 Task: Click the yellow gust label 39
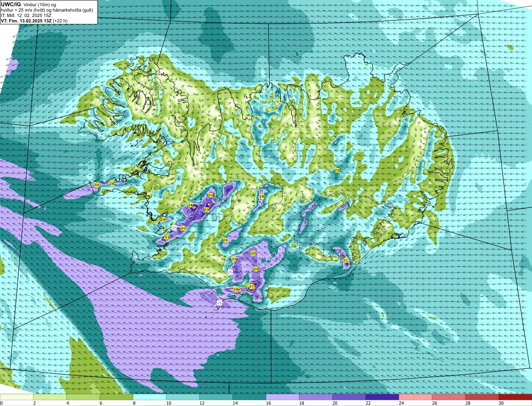pos(235,289)
